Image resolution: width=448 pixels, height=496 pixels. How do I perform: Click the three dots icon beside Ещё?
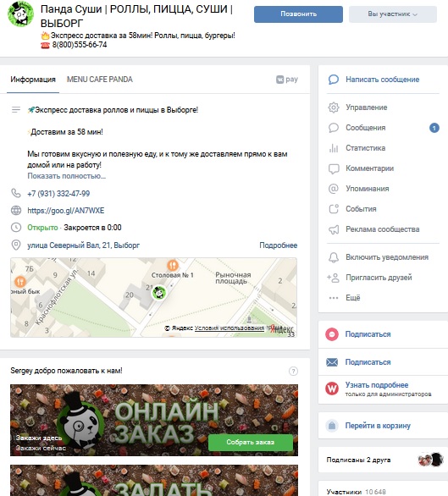point(334,298)
